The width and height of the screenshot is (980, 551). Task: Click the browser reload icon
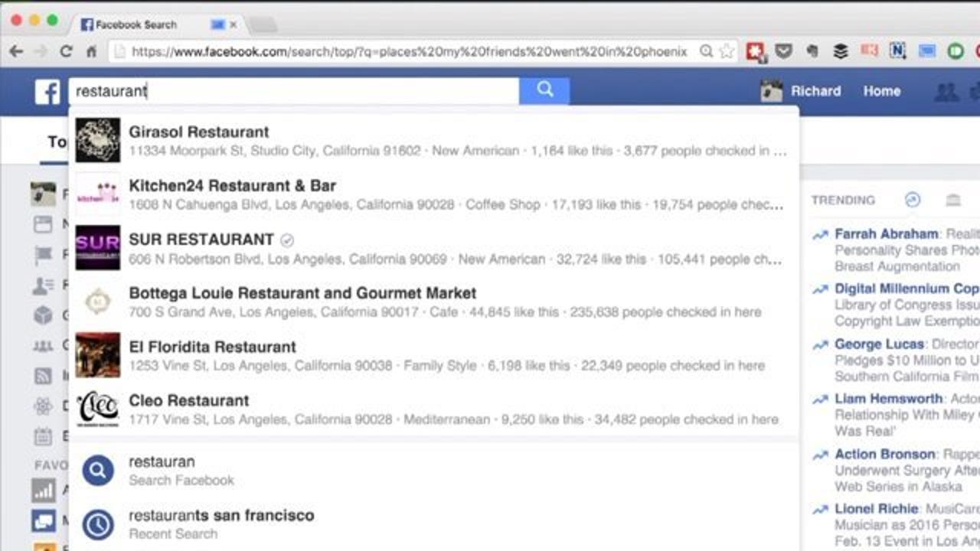pyautogui.click(x=66, y=51)
